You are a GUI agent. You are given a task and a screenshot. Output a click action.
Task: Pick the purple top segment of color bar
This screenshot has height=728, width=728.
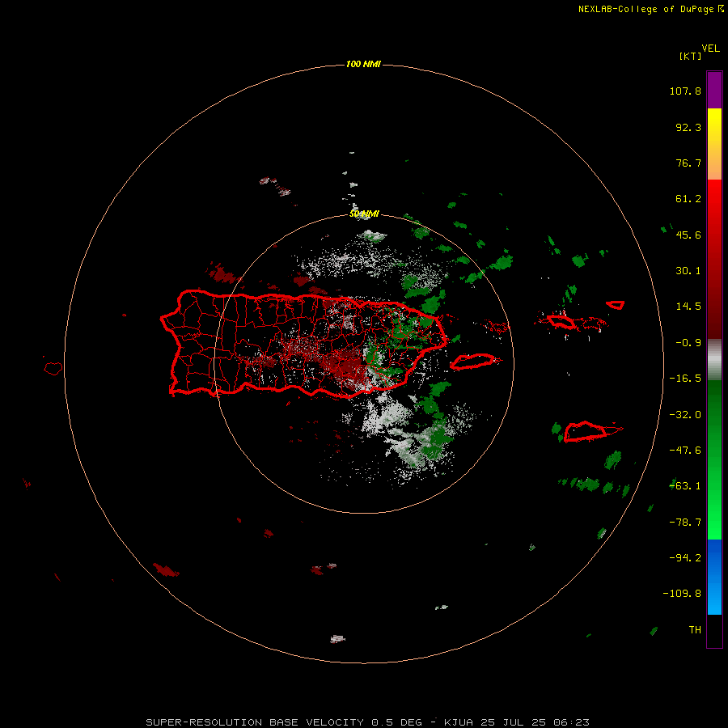point(714,90)
